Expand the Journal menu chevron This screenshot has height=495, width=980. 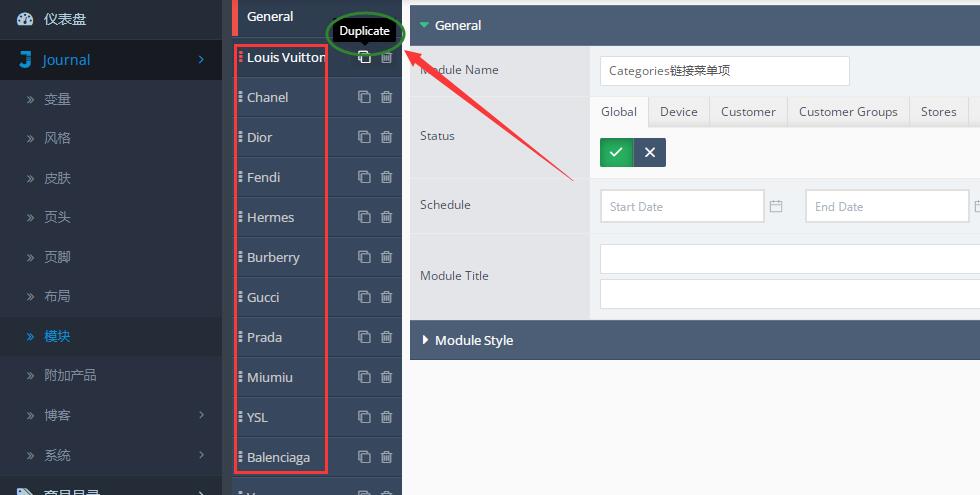201,60
